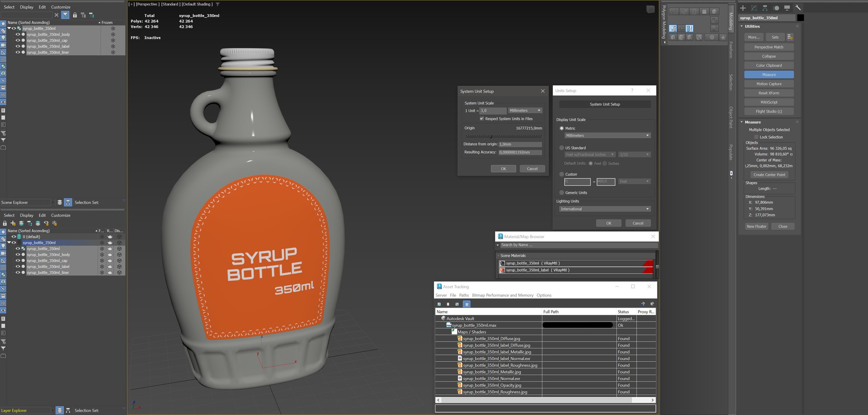
Task: Open the Millimeters dropdown in System Unit Setup
Action: [525, 111]
